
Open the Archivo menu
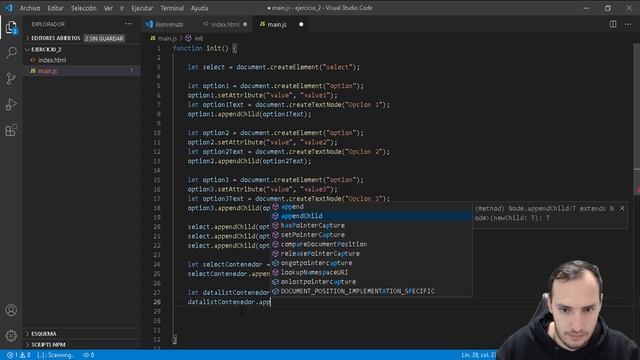30,8
